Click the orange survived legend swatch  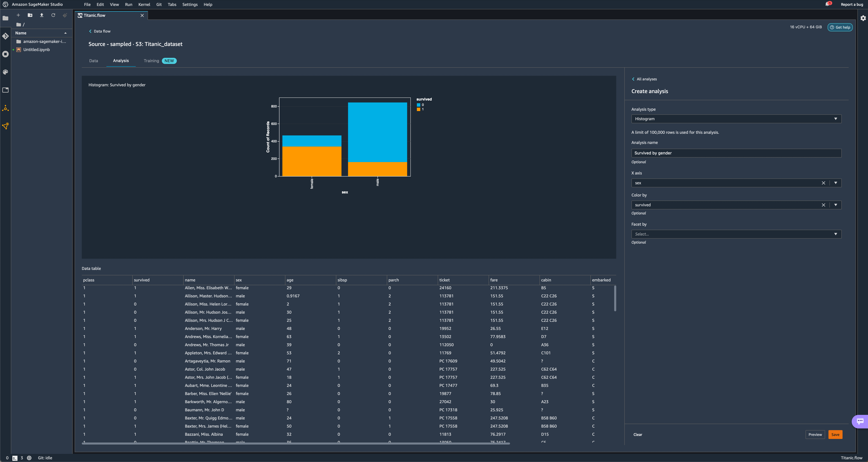tap(419, 109)
